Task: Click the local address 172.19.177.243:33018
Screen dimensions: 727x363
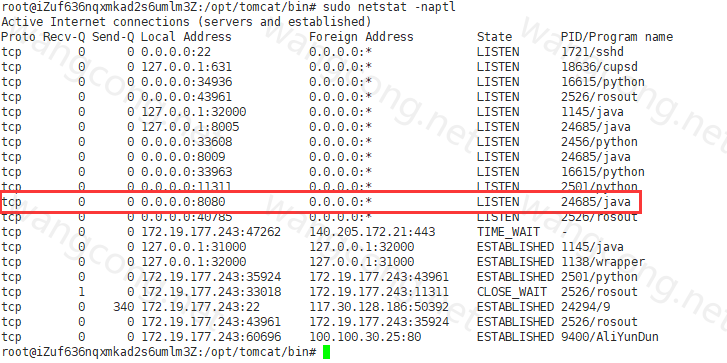Action: coord(211,292)
